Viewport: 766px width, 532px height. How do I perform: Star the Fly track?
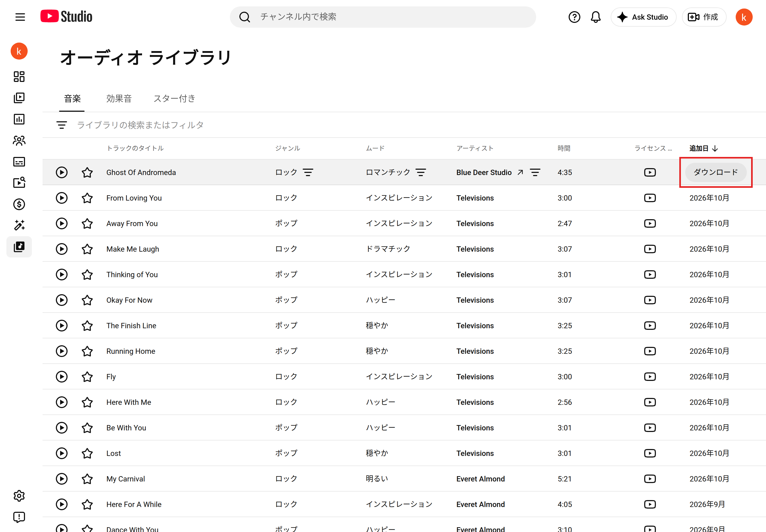[87, 377]
